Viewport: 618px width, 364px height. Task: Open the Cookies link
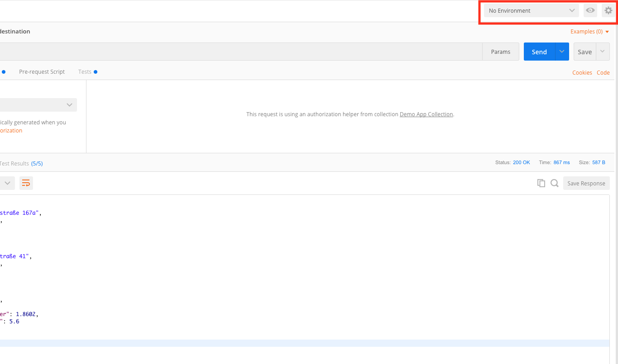click(582, 72)
